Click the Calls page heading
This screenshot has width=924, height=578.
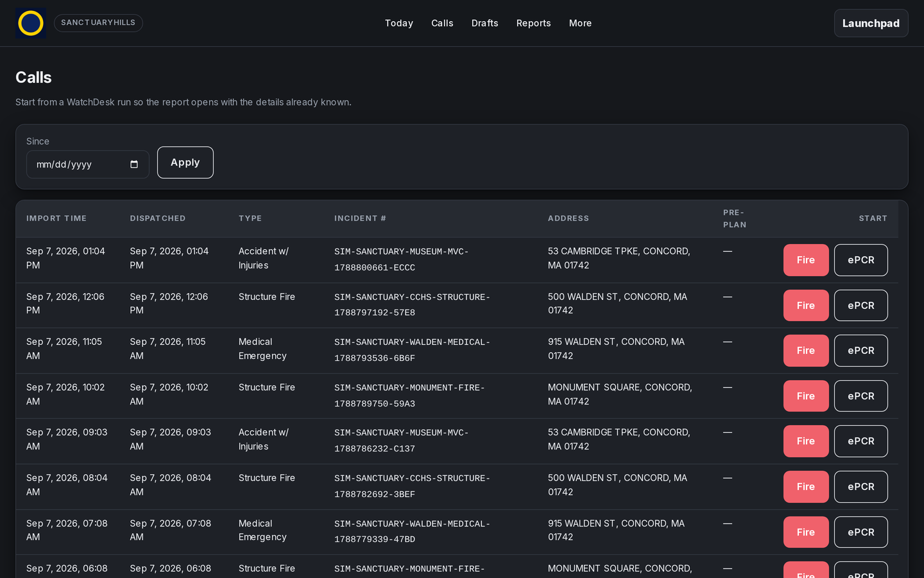(x=33, y=78)
